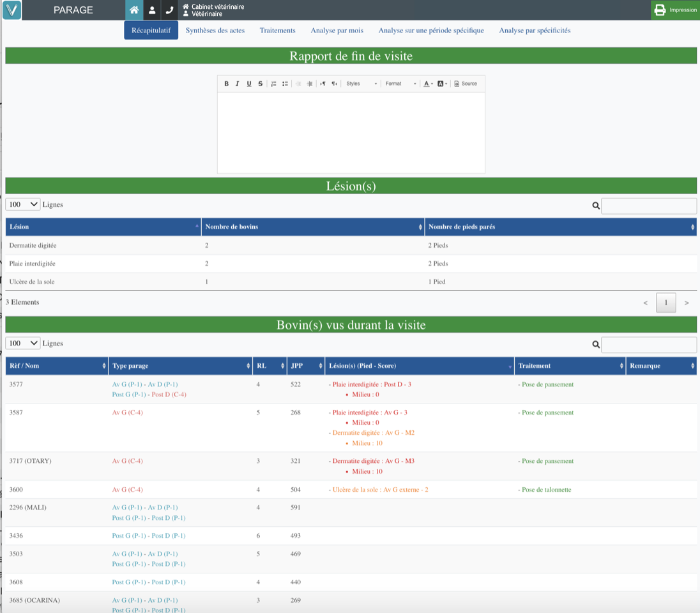Increase indent in the editor
The width and height of the screenshot is (700, 613).
(309, 84)
